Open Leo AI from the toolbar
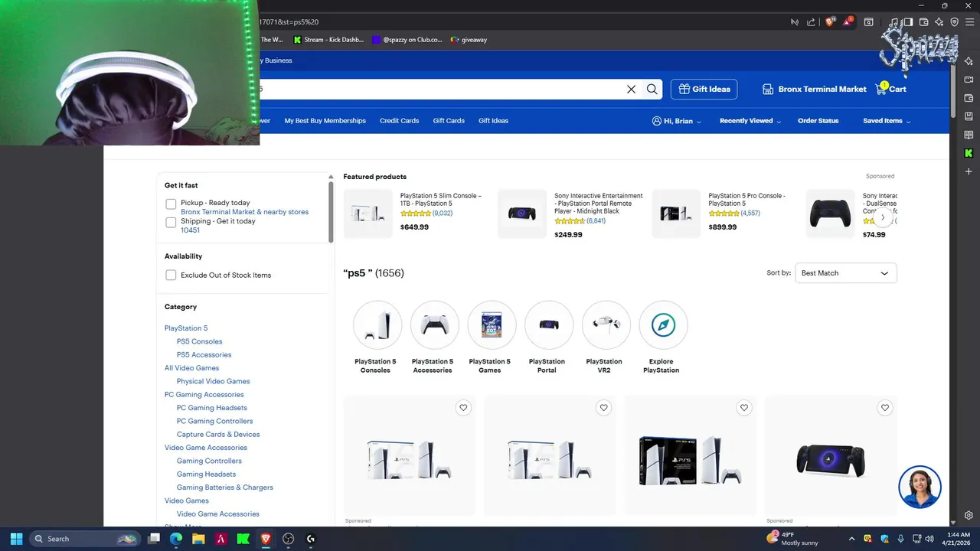Image resolution: width=980 pixels, height=551 pixels. (939, 22)
